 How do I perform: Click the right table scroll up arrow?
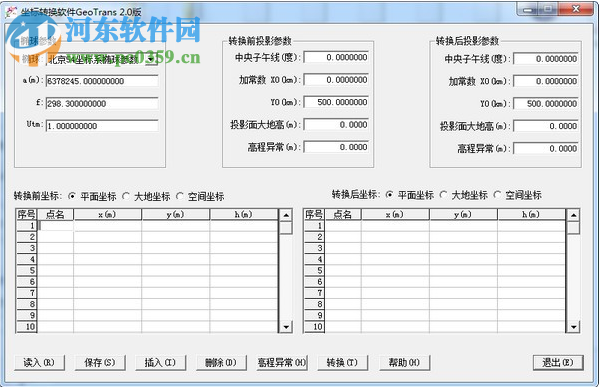pyautogui.click(x=573, y=215)
